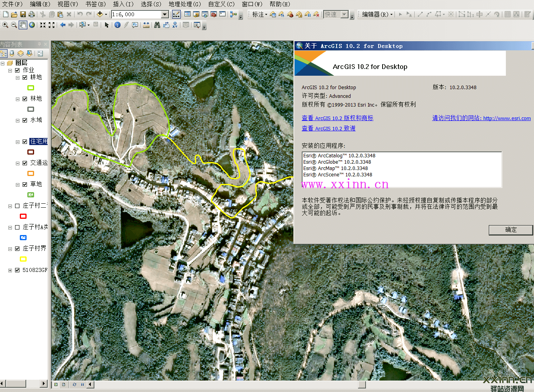Toggle the 住宅用 layer checkbox
The image size is (534, 392).
25,142
